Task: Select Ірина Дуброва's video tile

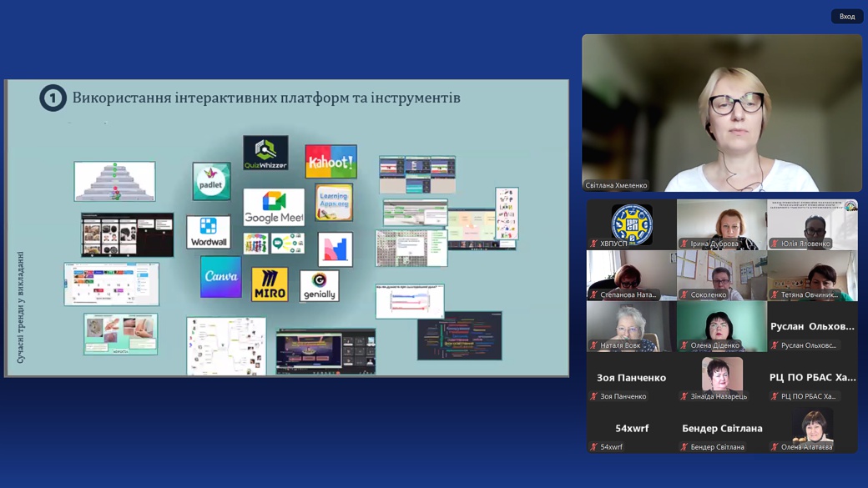Action: click(x=722, y=224)
